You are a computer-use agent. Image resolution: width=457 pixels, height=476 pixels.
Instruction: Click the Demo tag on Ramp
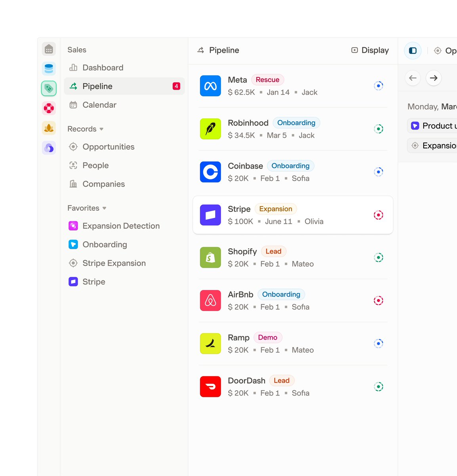pos(268,338)
